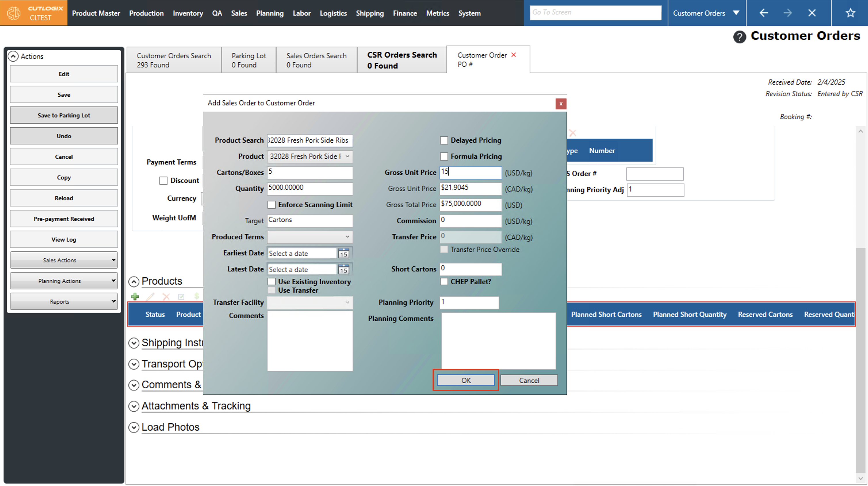Click the Go To Screen search field
The height and width of the screenshot is (486, 868).
coord(595,12)
